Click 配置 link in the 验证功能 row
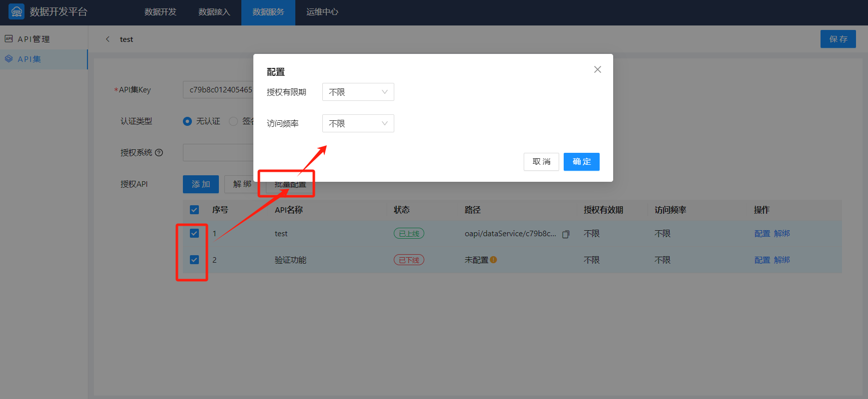The height and width of the screenshot is (399, 868). 762,260
